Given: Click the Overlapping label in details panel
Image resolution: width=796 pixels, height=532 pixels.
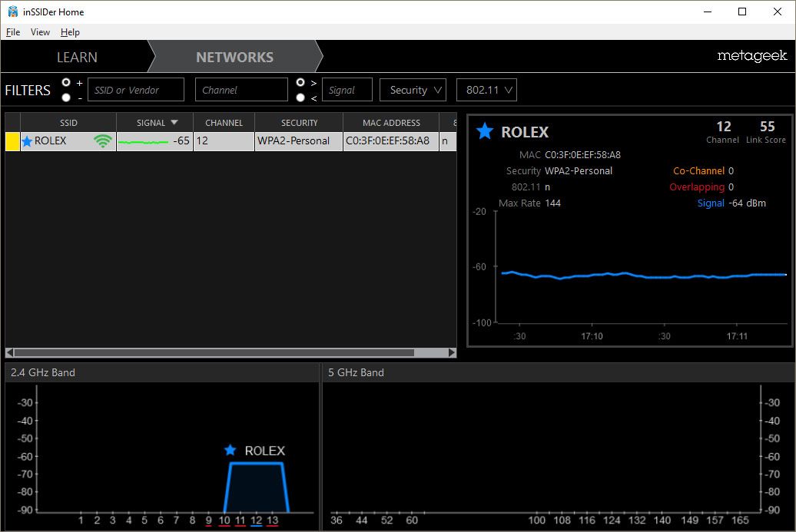Looking at the screenshot, I should tap(696, 187).
